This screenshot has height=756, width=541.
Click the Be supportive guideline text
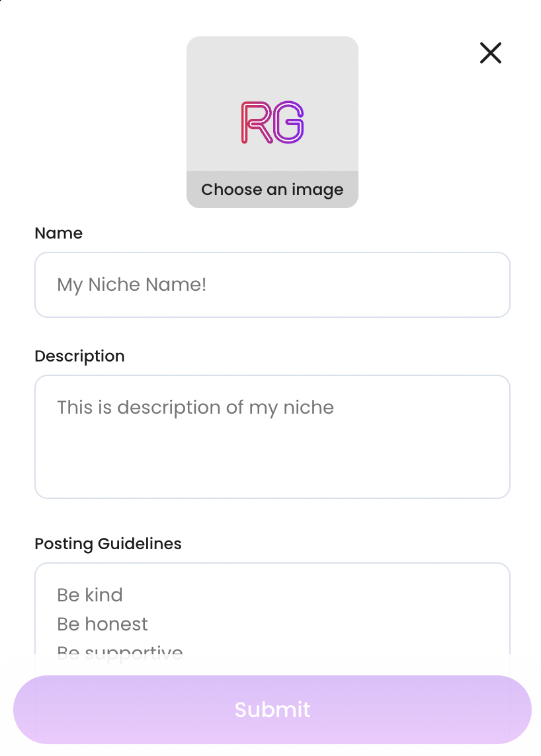click(x=120, y=652)
